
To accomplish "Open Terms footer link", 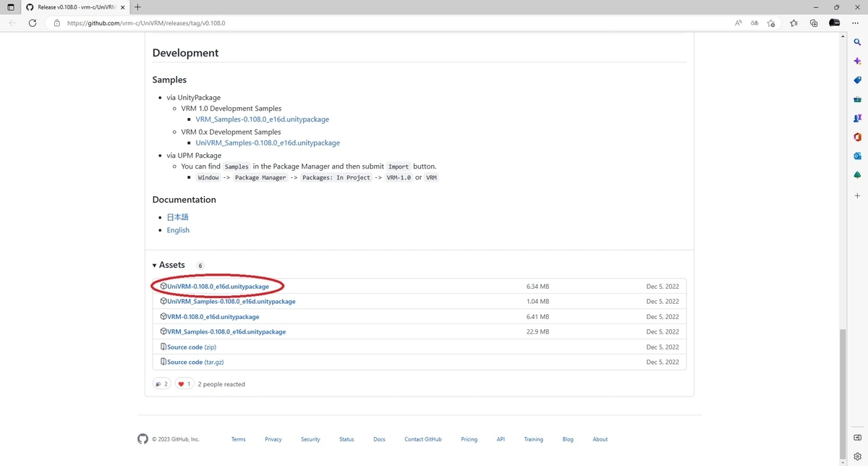I will point(238,439).
